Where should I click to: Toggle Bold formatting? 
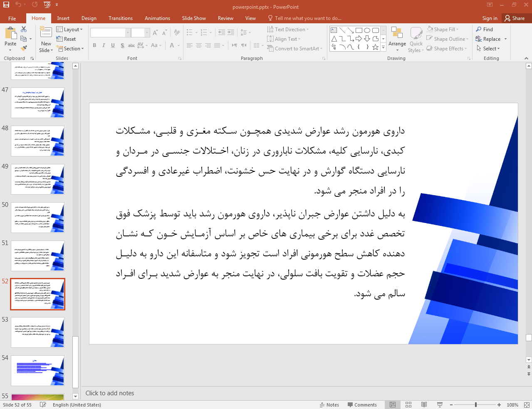point(94,45)
